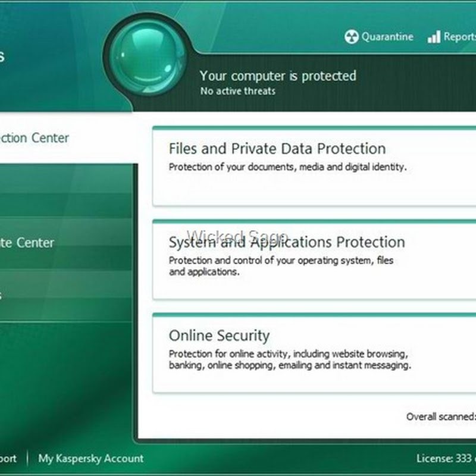
Task: Click the Reports bar chart icon
Action: pyautogui.click(x=434, y=37)
